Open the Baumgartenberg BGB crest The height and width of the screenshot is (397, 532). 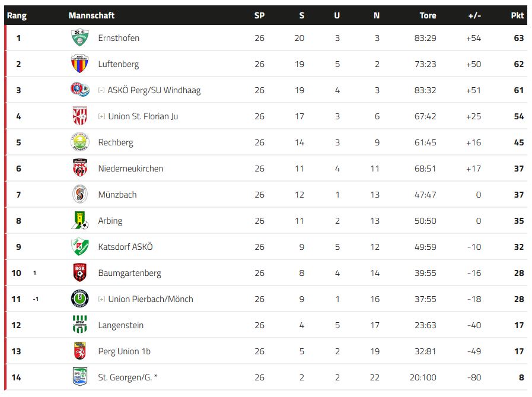point(80,272)
